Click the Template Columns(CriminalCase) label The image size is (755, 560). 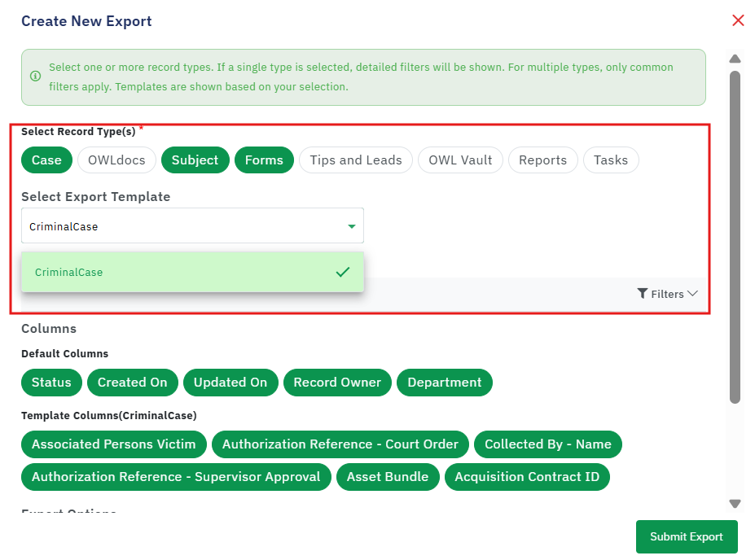109,415
